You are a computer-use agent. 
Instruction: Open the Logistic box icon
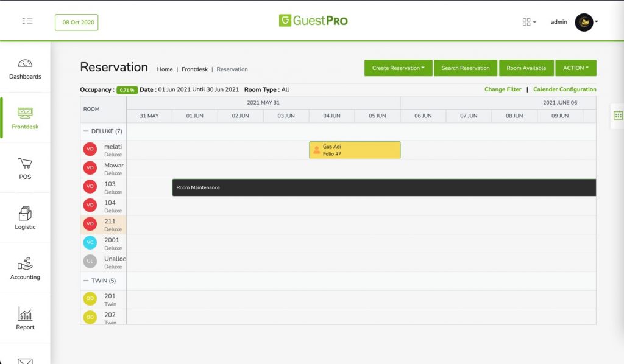(25, 214)
